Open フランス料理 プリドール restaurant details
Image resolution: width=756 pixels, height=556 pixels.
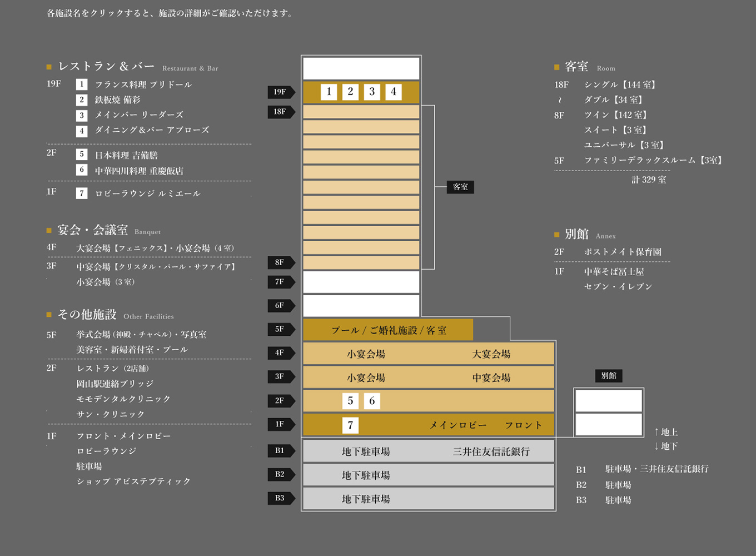coord(143,85)
